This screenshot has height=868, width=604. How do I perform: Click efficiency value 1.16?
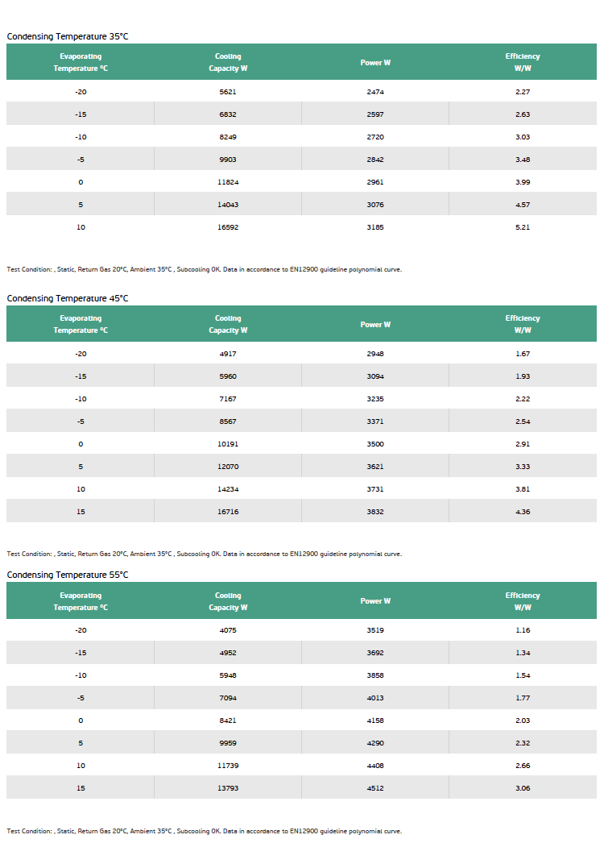(523, 630)
